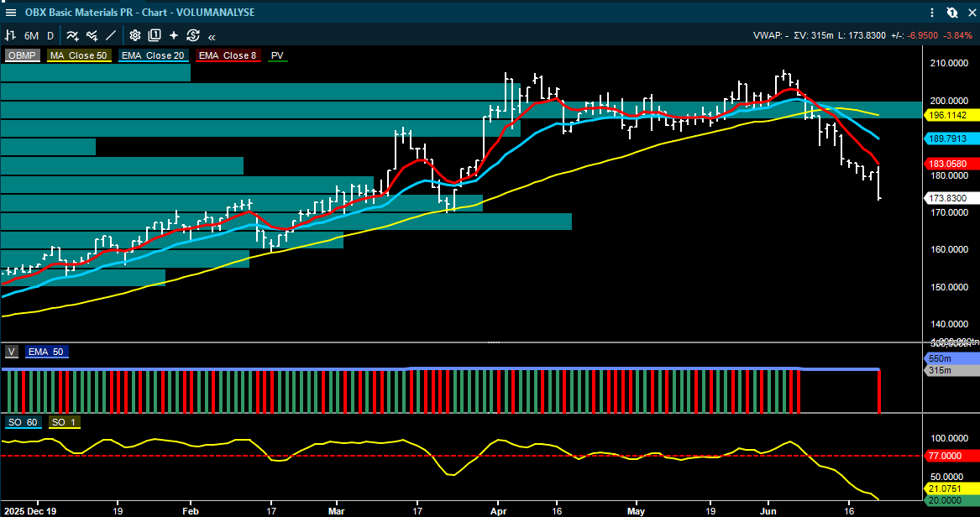This screenshot has width=980, height=517.
Task: Collapse the toolbar with the double chevron
Action: point(212,36)
